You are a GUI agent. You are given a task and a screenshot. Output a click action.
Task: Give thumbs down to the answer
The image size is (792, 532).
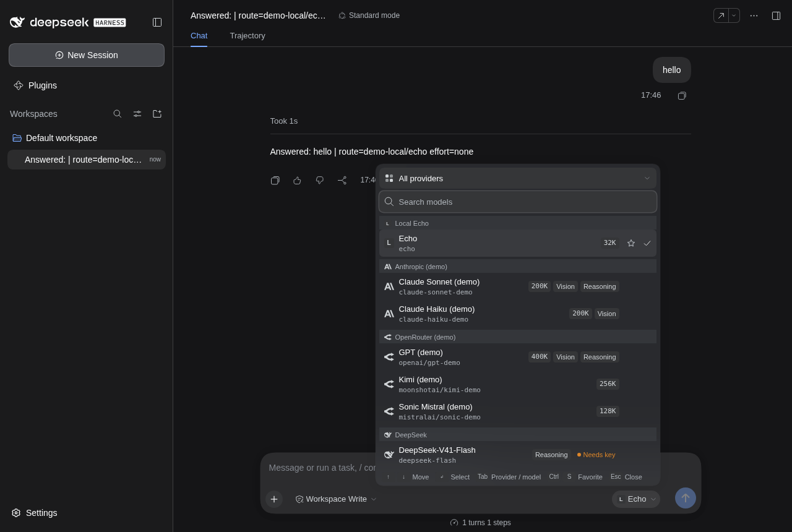point(320,180)
